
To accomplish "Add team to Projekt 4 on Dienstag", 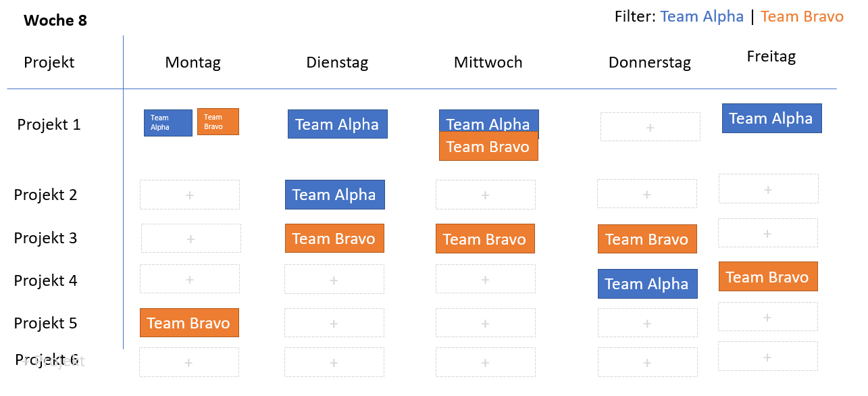I will pyautogui.click(x=334, y=279).
